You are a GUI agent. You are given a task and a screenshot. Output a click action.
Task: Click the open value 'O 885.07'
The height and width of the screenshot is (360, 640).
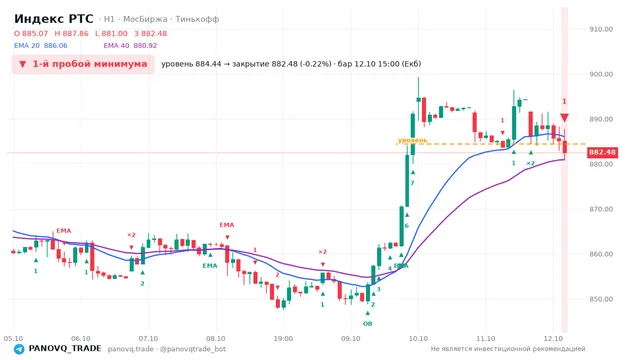31,33
